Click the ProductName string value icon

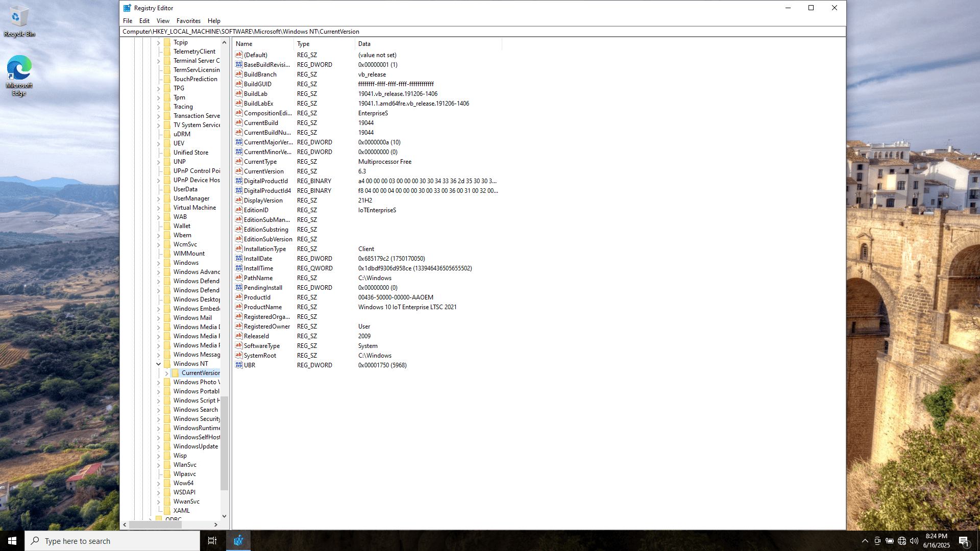[x=238, y=307]
